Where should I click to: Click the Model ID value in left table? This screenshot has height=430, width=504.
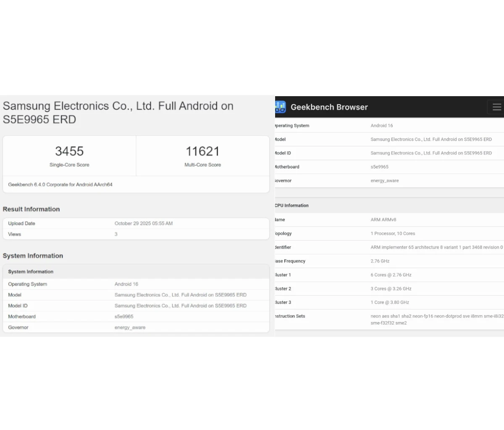pos(180,306)
